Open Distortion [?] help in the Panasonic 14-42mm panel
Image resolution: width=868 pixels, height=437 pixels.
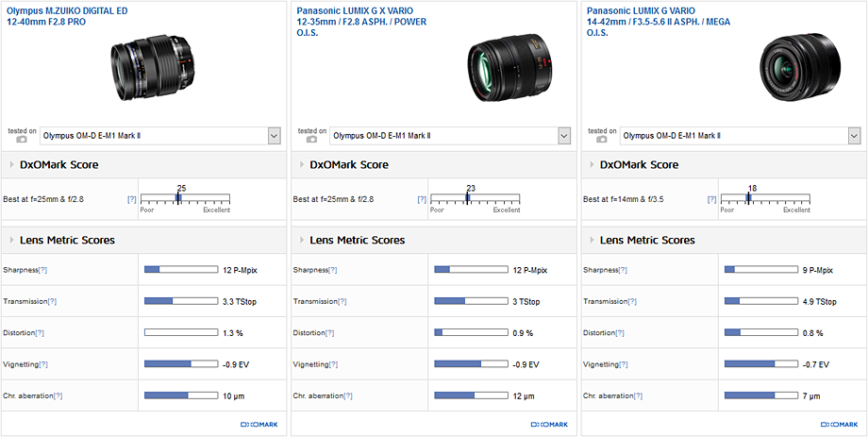[x=620, y=333]
